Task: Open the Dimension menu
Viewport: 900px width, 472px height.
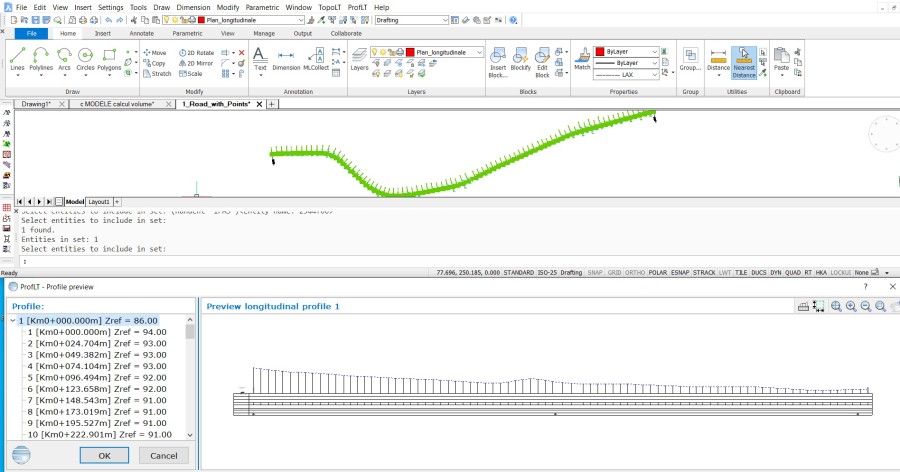Action: (193, 7)
